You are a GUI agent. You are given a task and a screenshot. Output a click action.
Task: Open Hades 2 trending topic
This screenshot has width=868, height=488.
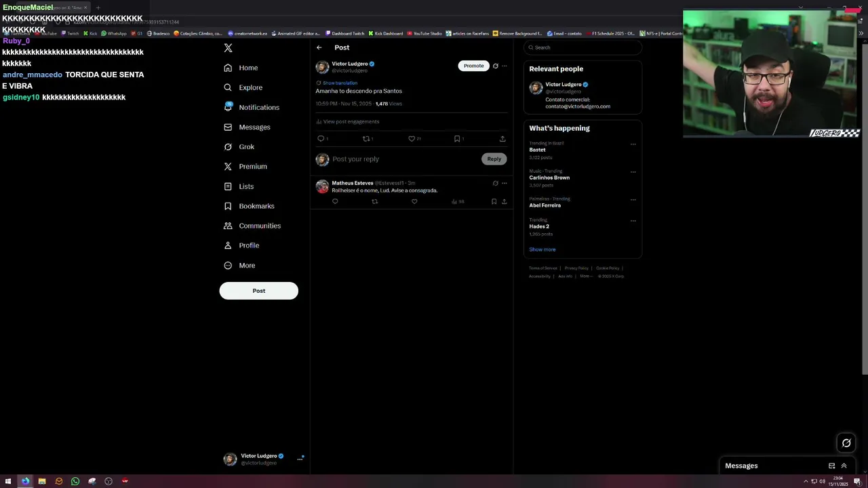point(539,226)
